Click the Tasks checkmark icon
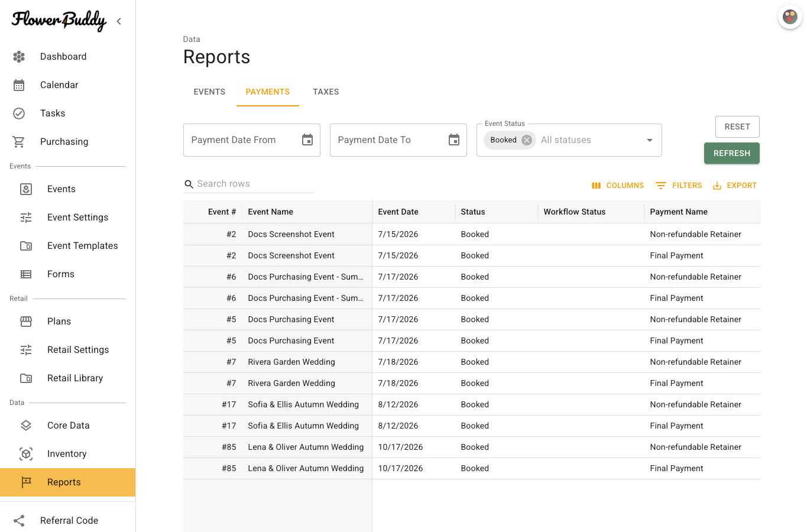This screenshot has height=532, width=807. (19, 113)
